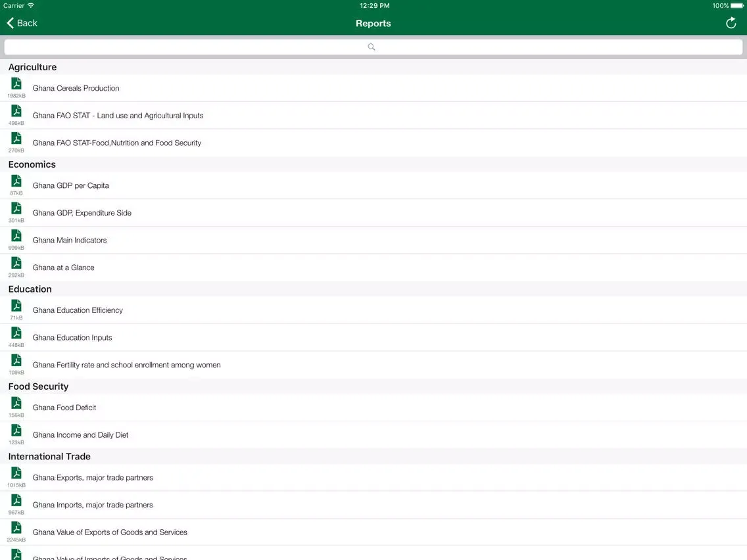This screenshot has height=560, width=747.
Task: Open PDF icon for Ghana Food Deficit
Action: tap(16, 403)
